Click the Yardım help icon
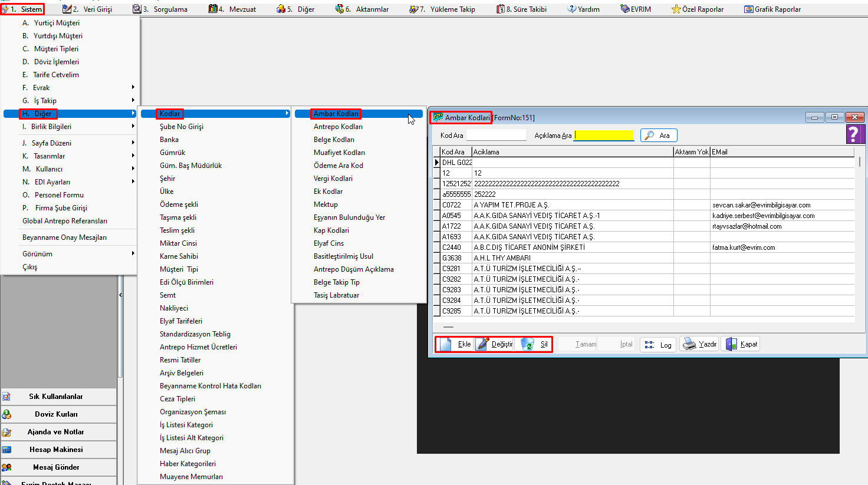Image resolution: width=868 pixels, height=485 pixels. (572, 9)
